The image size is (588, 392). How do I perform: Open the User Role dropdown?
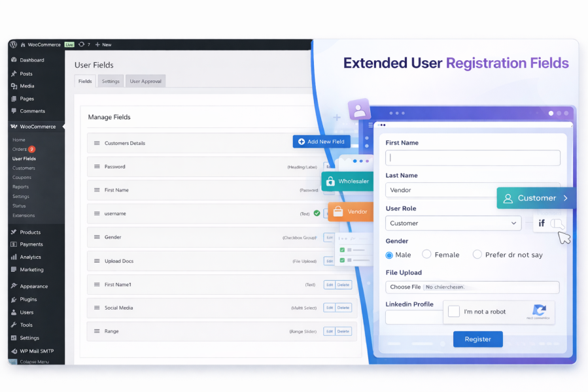click(453, 223)
